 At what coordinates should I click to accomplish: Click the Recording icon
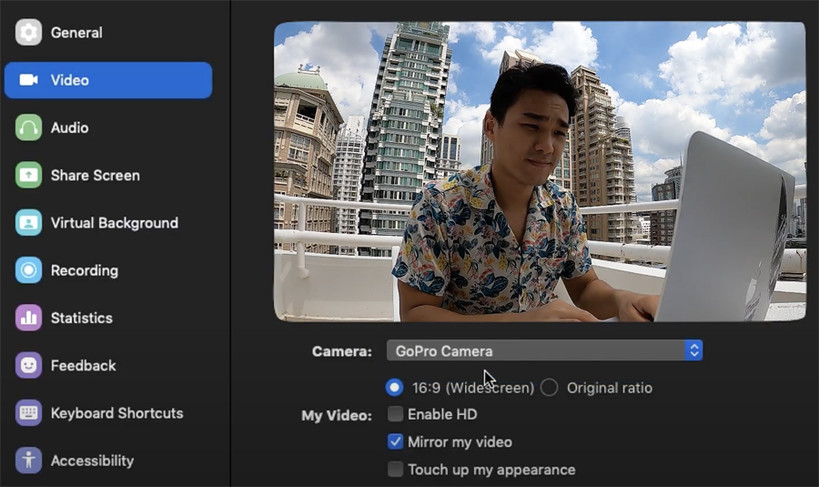(x=28, y=270)
